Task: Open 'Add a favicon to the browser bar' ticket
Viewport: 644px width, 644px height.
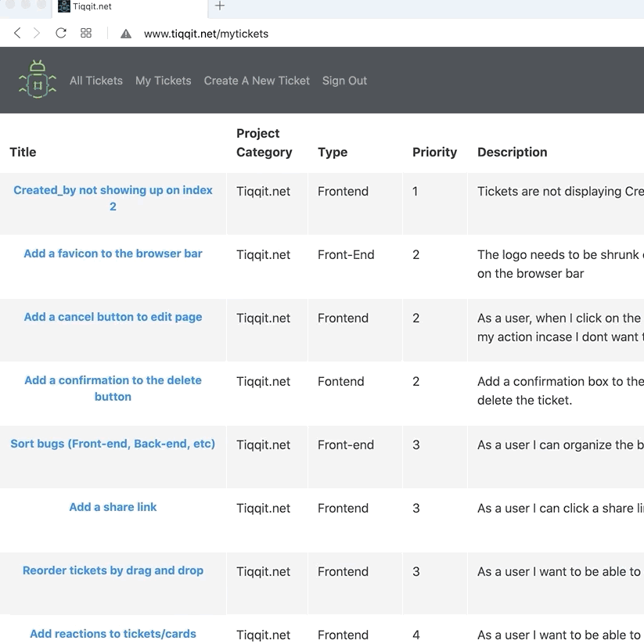Action: pos(113,254)
